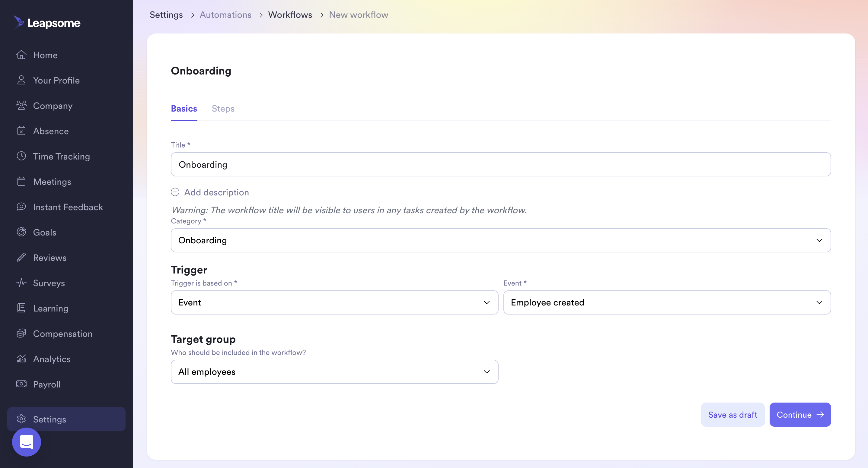This screenshot has height=468, width=868.
Task: Open the All employees target group dropdown
Action: pyautogui.click(x=334, y=372)
